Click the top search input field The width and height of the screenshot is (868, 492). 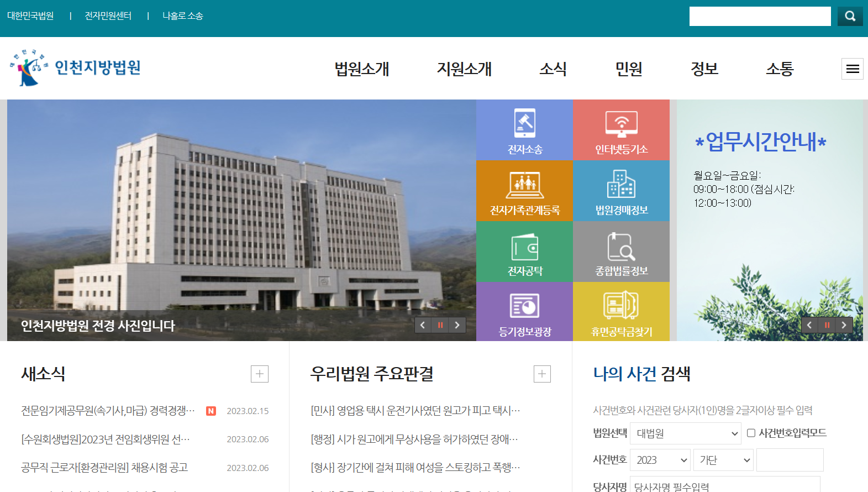(x=760, y=16)
